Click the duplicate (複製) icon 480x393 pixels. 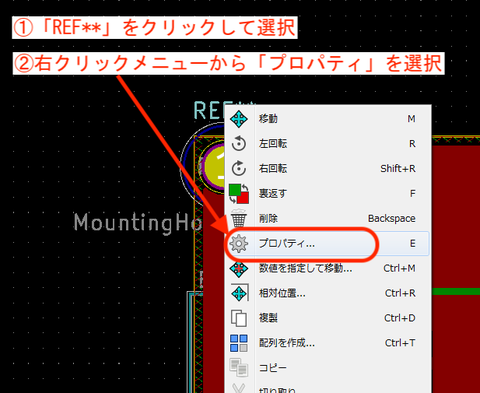point(239,318)
